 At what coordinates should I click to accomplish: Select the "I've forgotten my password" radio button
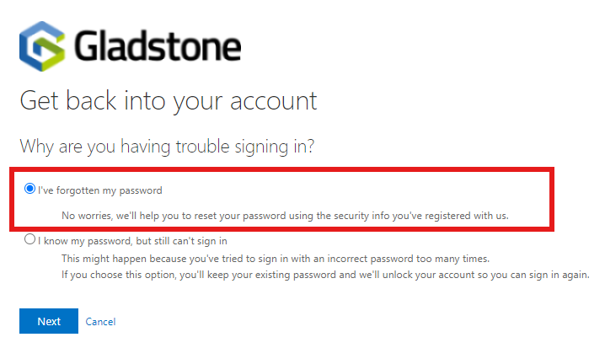point(29,189)
